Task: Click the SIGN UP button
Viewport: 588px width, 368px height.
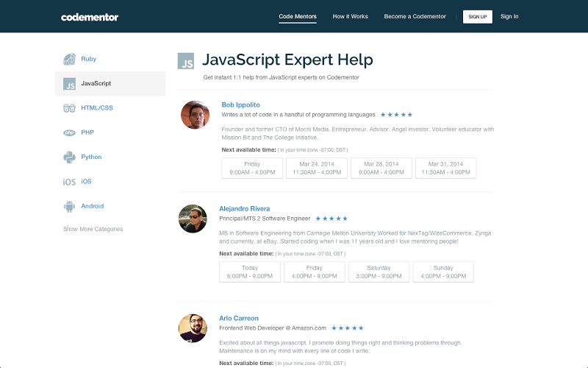Action: click(x=477, y=16)
